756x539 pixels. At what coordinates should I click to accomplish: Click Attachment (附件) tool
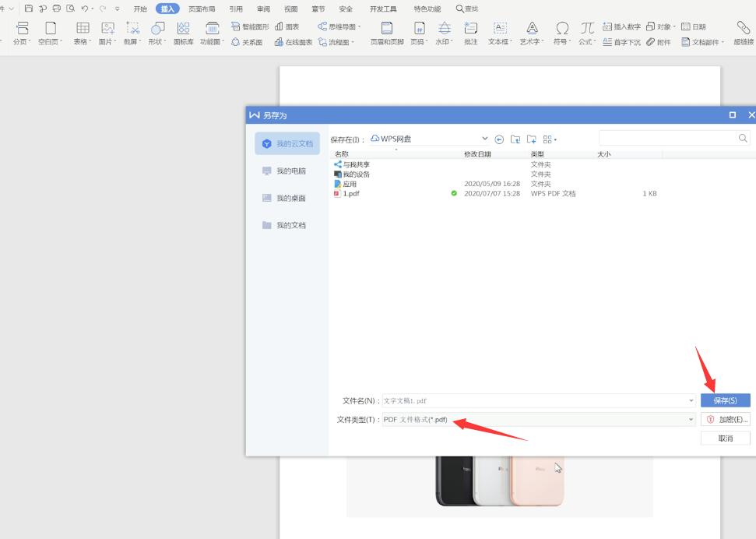coord(659,42)
